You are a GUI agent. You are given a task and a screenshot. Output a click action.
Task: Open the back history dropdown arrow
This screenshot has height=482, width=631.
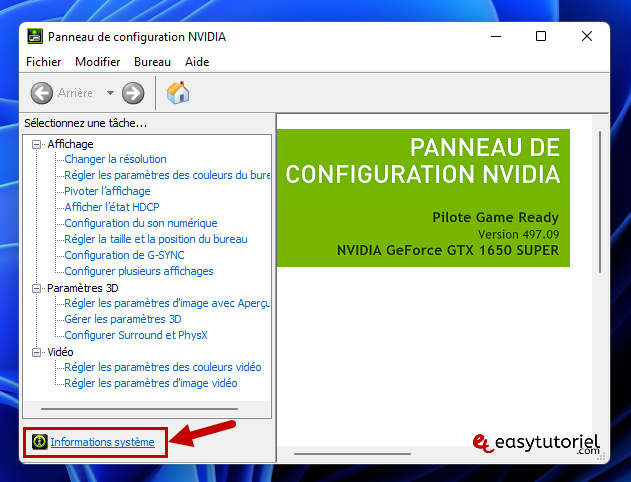point(110,93)
